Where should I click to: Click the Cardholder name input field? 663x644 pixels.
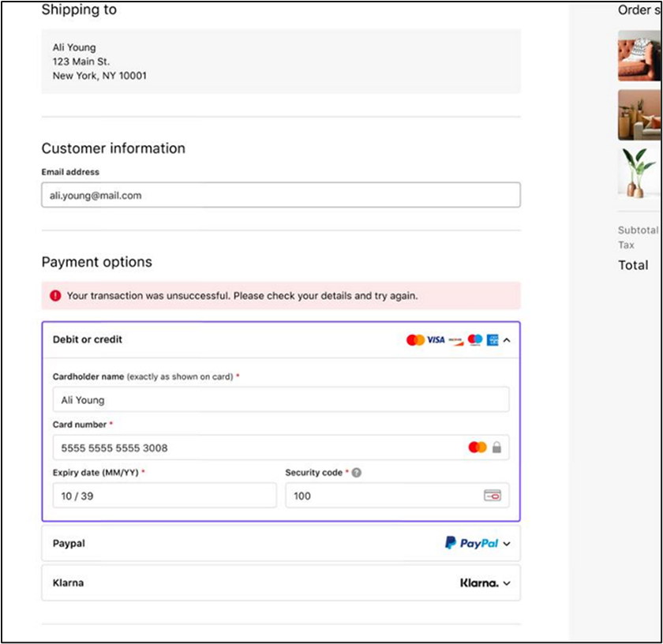tap(280, 399)
